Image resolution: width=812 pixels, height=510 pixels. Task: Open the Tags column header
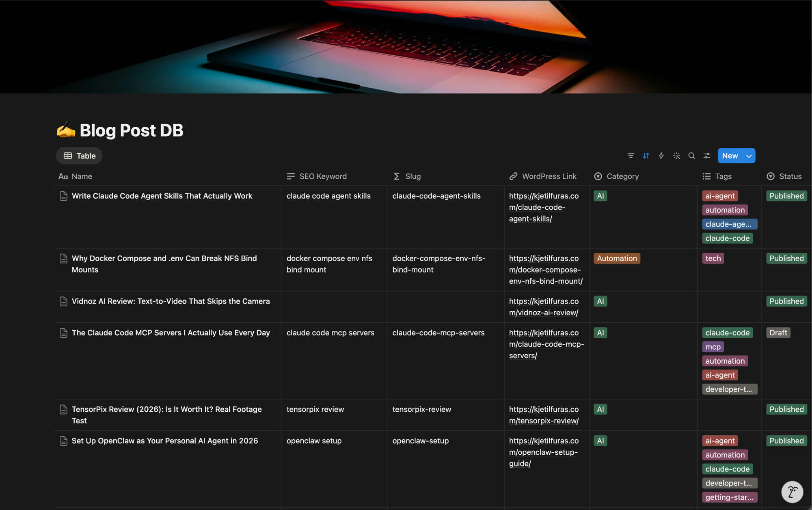click(717, 176)
